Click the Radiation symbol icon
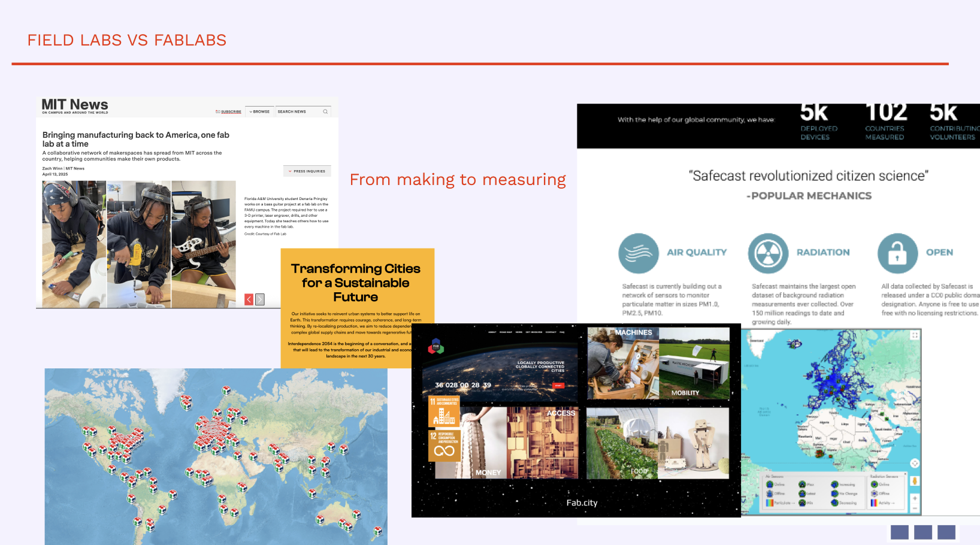This screenshot has height=545, width=980. pyautogui.click(x=768, y=253)
